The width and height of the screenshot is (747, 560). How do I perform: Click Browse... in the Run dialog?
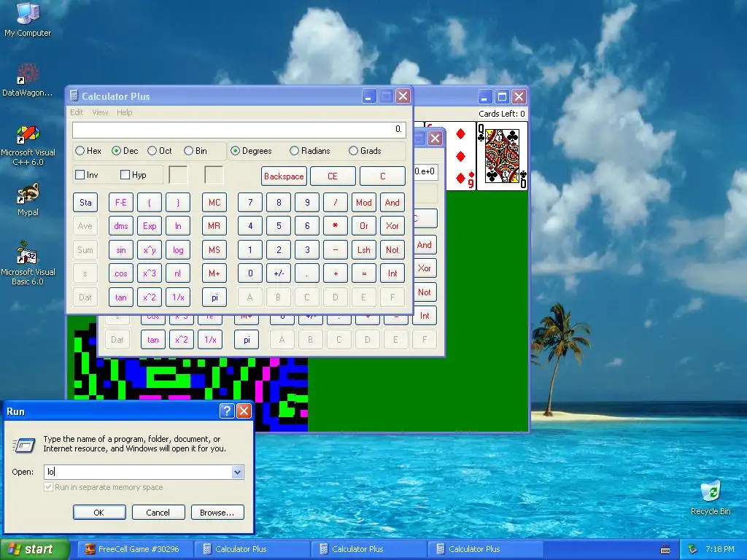pyautogui.click(x=217, y=513)
